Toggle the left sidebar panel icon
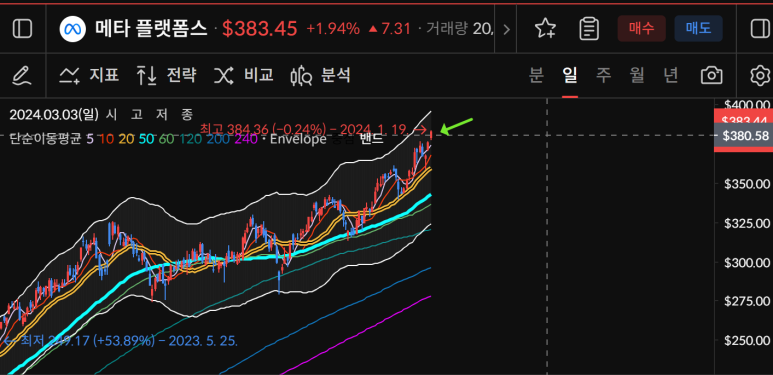This screenshot has width=773, height=375. (x=22, y=29)
